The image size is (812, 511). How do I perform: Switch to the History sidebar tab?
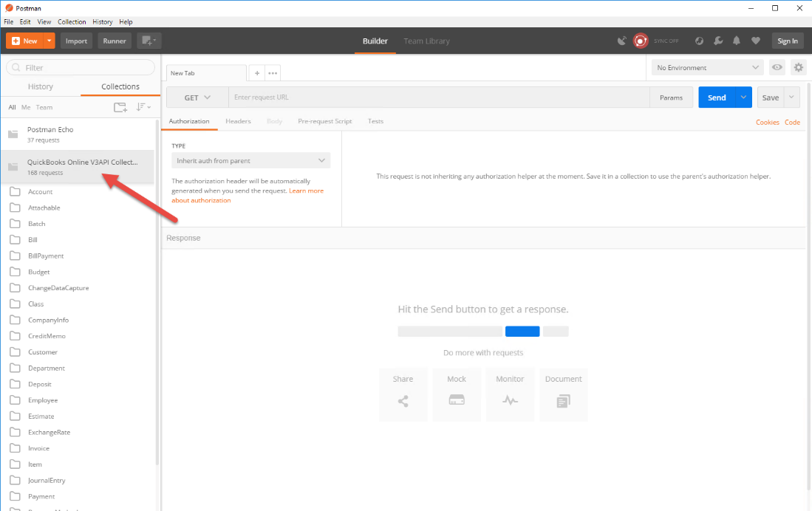pos(41,86)
